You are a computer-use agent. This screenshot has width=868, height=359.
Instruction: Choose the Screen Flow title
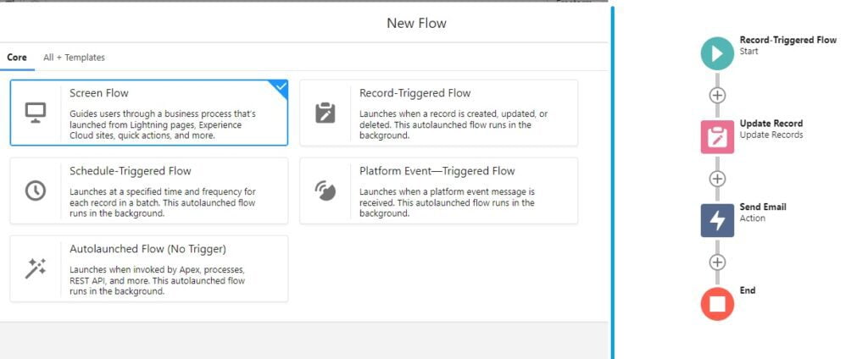pyautogui.click(x=99, y=93)
